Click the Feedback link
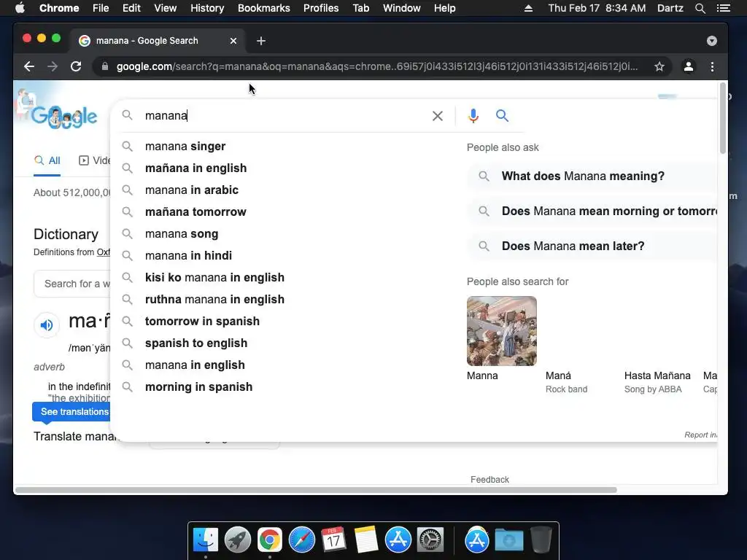This screenshot has height=560, width=747. coord(489,480)
